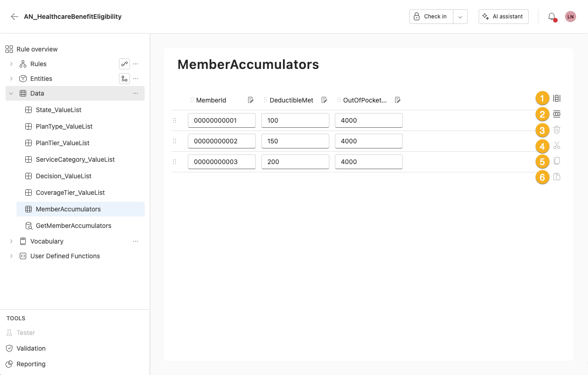Launch the AI assistant
Viewport: 588px width, 375px height.
(x=503, y=17)
